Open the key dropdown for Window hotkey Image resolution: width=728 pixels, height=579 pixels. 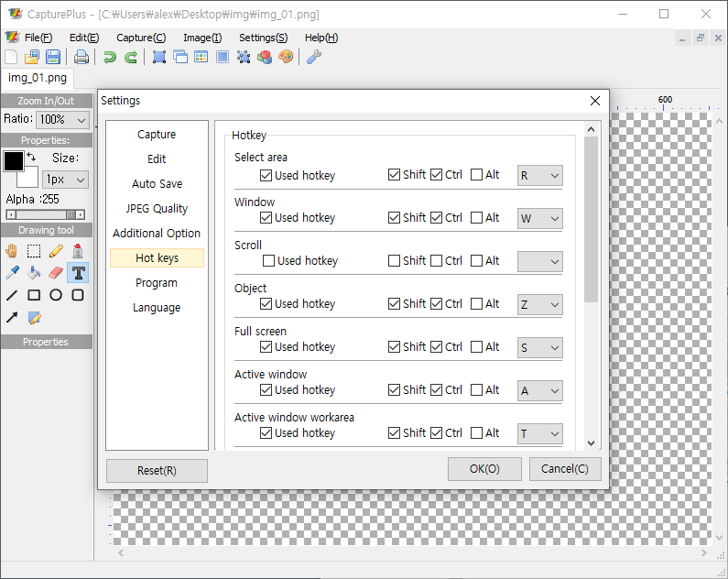(x=539, y=218)
